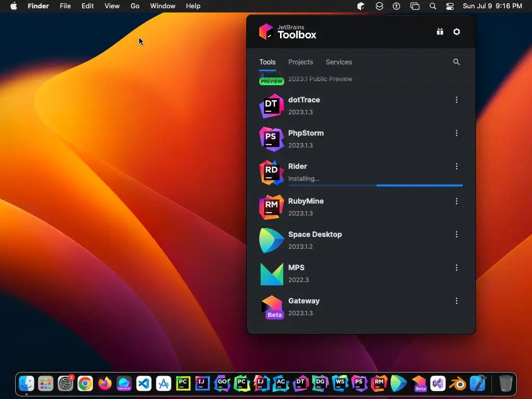Open MPS three-dot options menu
532x399 pixels.
[457, 268]
